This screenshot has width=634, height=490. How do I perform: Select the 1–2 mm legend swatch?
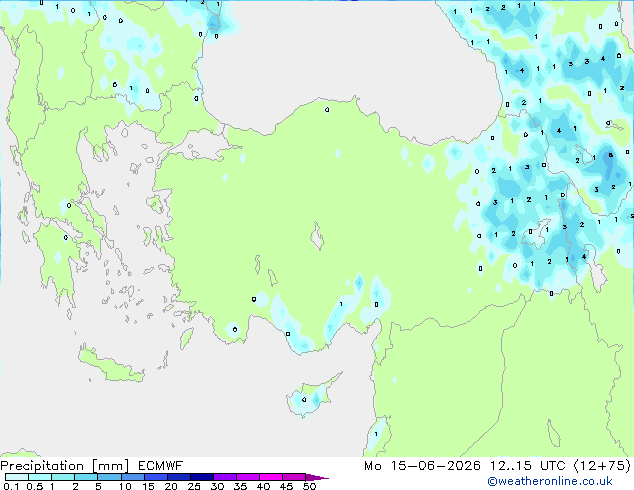[63, 477]
